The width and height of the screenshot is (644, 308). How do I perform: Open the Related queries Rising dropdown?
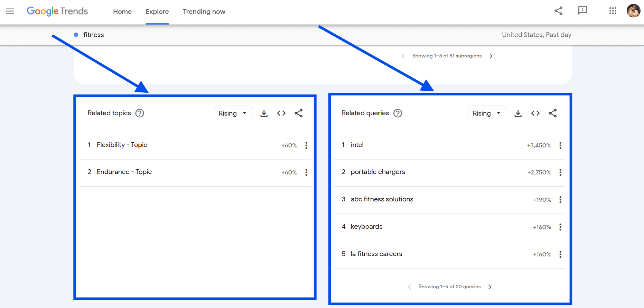coord(487,113)
